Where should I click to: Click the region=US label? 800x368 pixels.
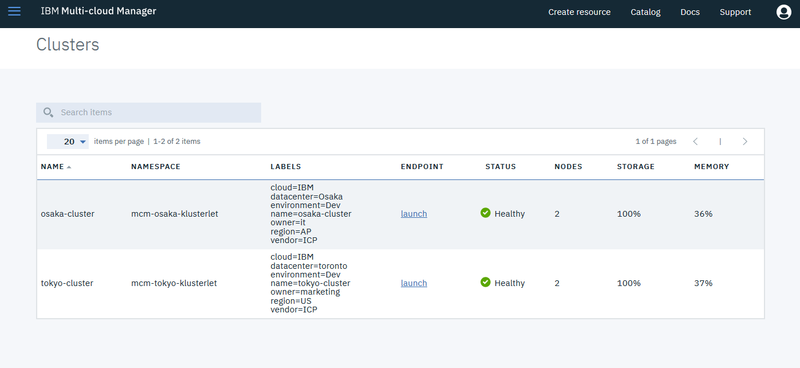click(x=291, y=301)
